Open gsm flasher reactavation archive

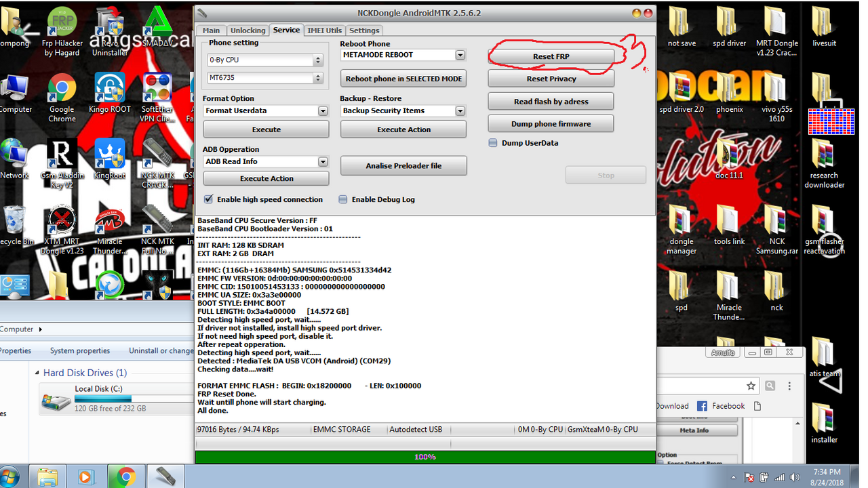point(825,230)
